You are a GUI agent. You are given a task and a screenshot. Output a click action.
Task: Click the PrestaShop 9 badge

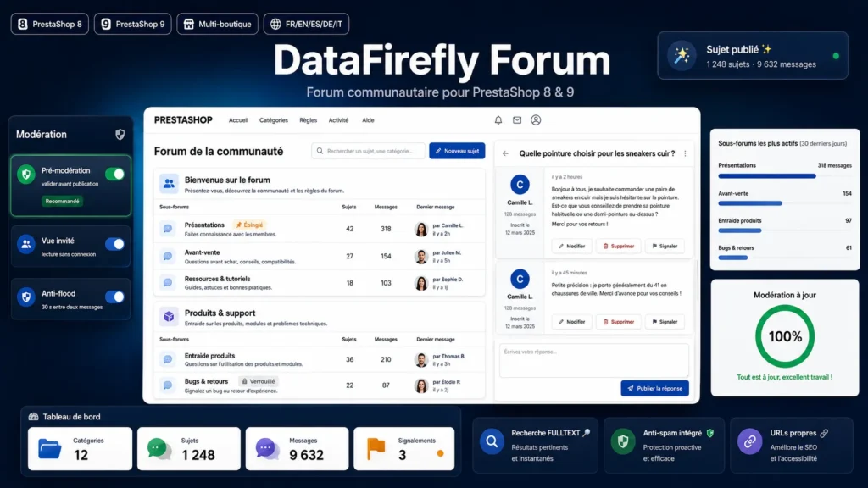coord(133,24)
